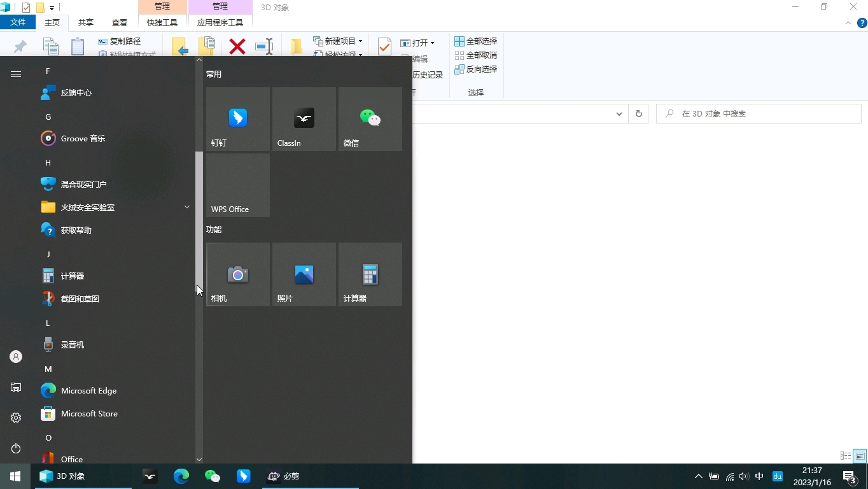Switch to large icons view in status bar
Viewport: 868px width, 489px height.
pyautogui.click(x=860, y=456)
